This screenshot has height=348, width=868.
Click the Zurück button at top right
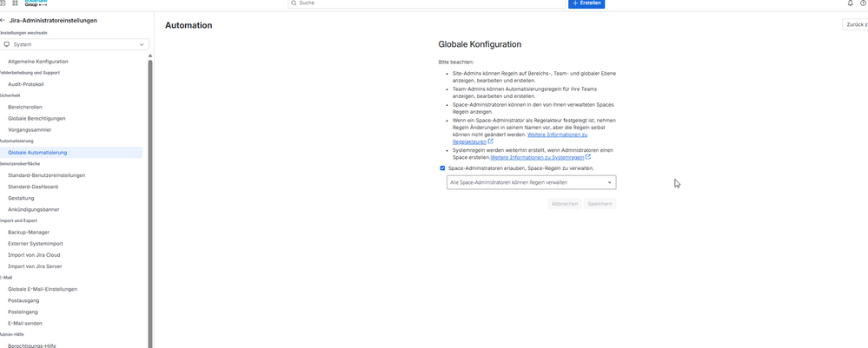tap(855, 24)
